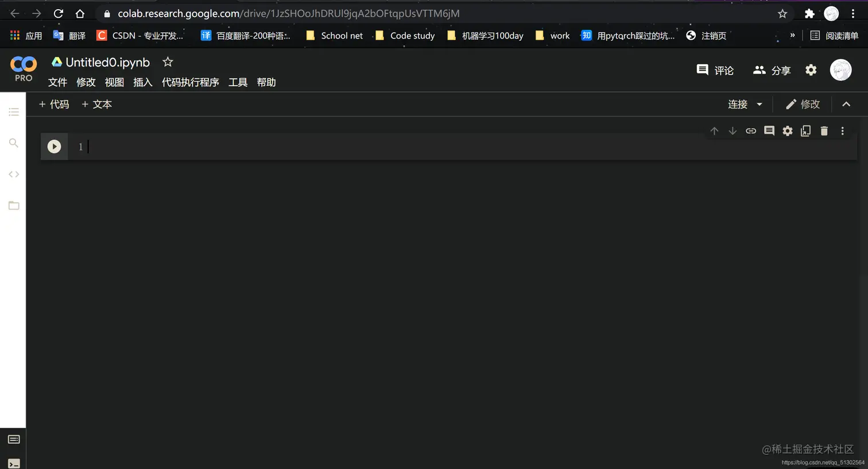Add code cell with + 代码

[x=54, y=104]
